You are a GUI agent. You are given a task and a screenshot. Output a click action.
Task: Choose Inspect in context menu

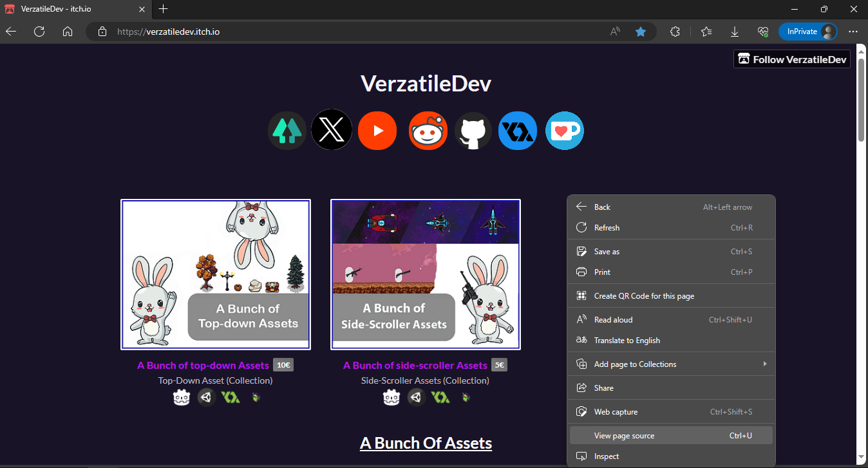[x=671, y=456]
